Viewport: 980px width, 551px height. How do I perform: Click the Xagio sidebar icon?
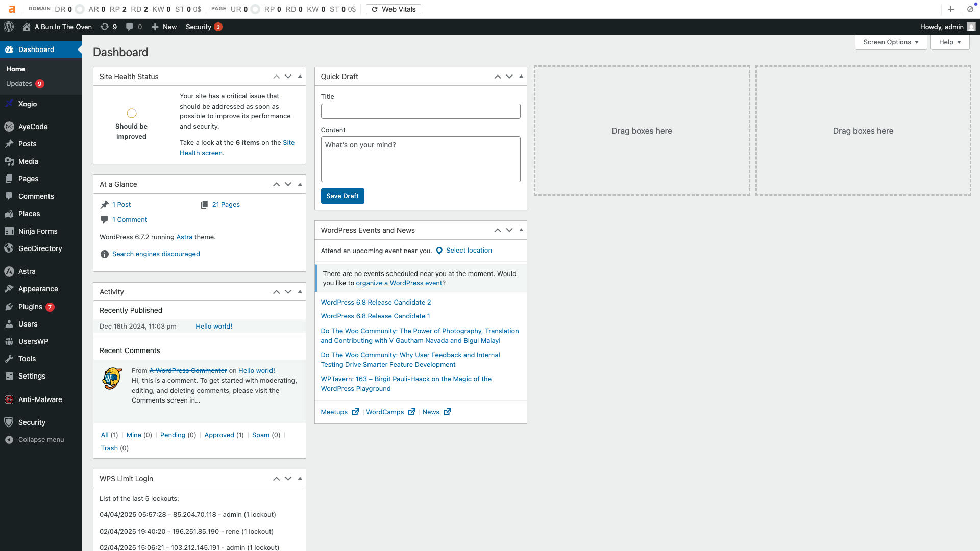click(9, 104)
